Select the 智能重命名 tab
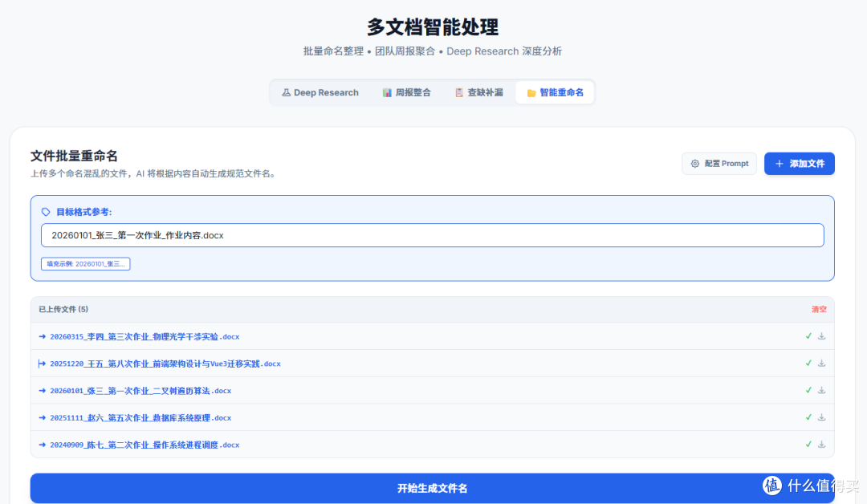This screenshot has width=867, height=504. [x=556, y=92]
